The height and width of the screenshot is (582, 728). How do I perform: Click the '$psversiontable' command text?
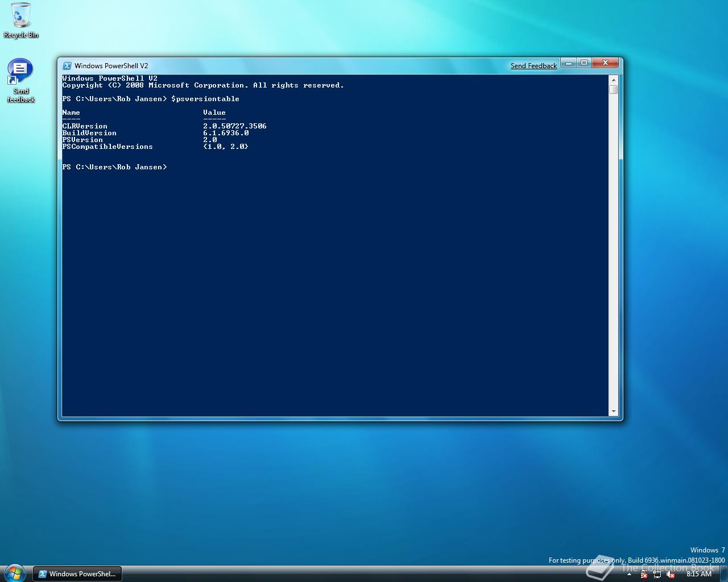click(205, 99)
